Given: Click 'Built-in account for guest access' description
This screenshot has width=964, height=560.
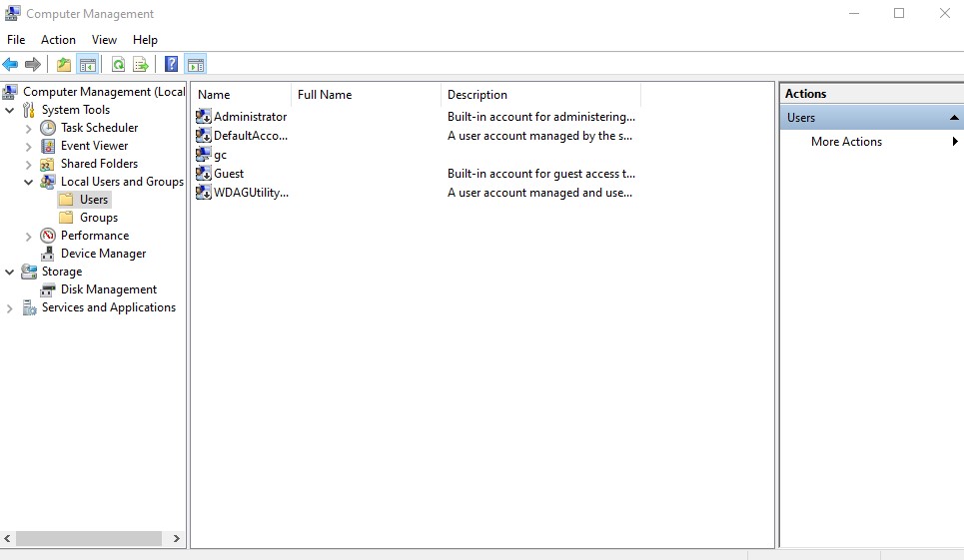Looking at the screenshot, I should [x=541, y=174].
